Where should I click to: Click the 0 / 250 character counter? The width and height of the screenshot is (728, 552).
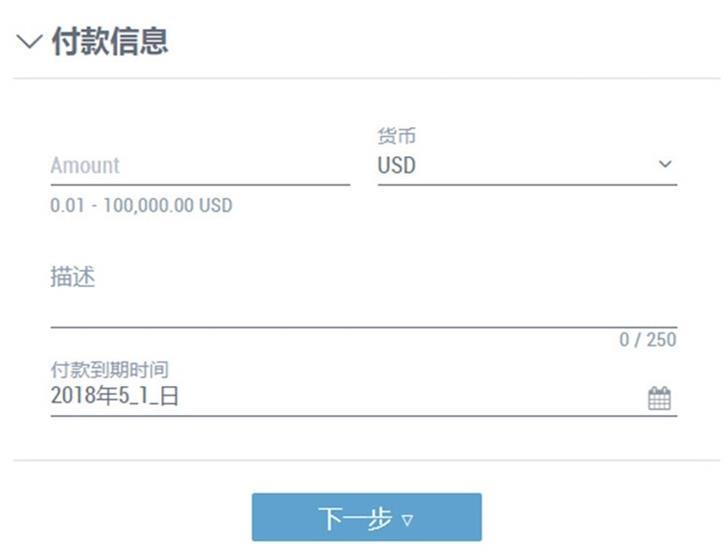[648, 340]
